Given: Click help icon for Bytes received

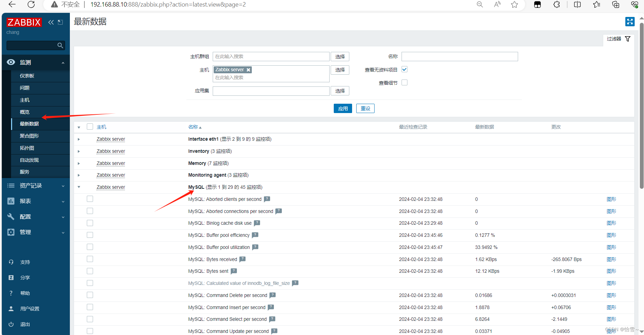Looking at the screenshot, I should (x=242, y=259).
